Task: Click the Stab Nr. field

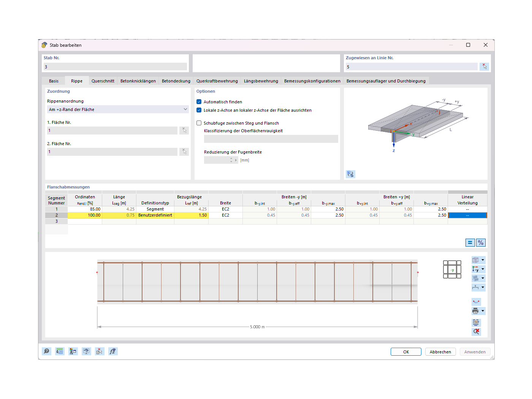Action: pyautogui.click(x=115, y=66)
